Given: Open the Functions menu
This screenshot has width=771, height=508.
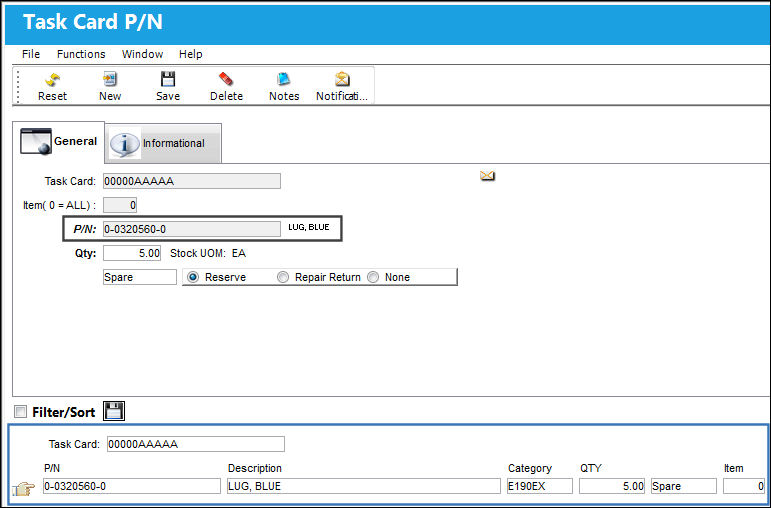Looking at the screenshot, I should pos(81,54).
